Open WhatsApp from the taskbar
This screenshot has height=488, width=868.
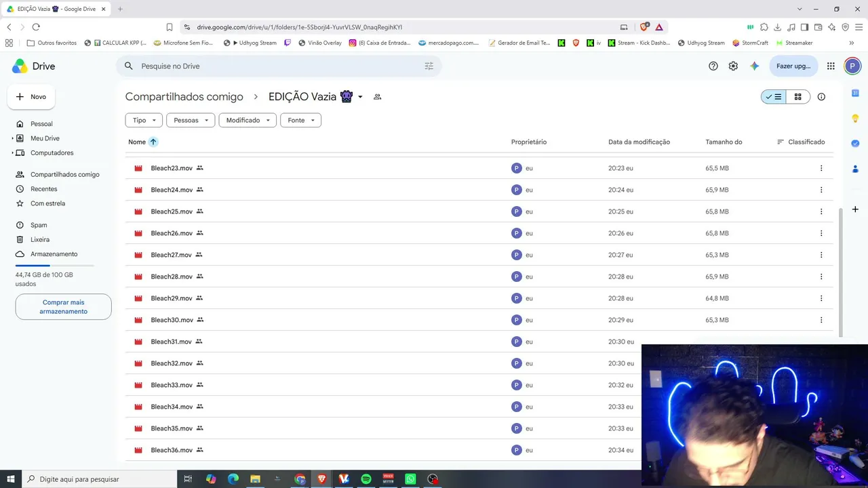point(410,479)
